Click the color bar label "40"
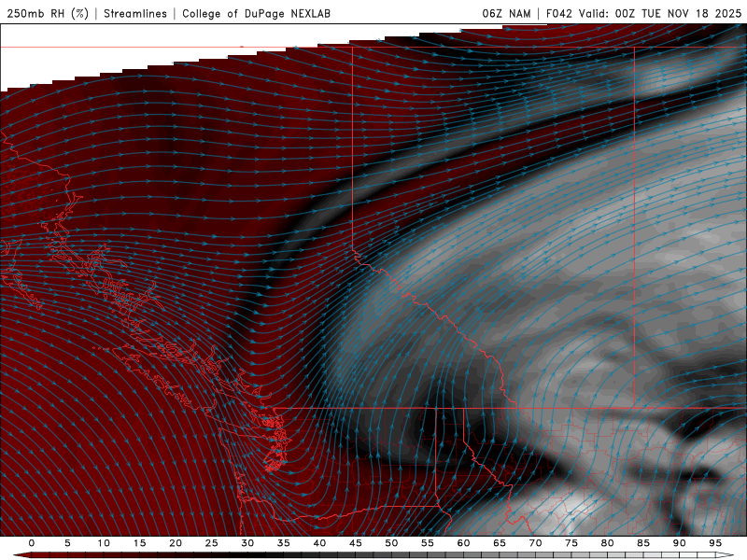This screenshot has height=560, width=747. tap(319, 543)
